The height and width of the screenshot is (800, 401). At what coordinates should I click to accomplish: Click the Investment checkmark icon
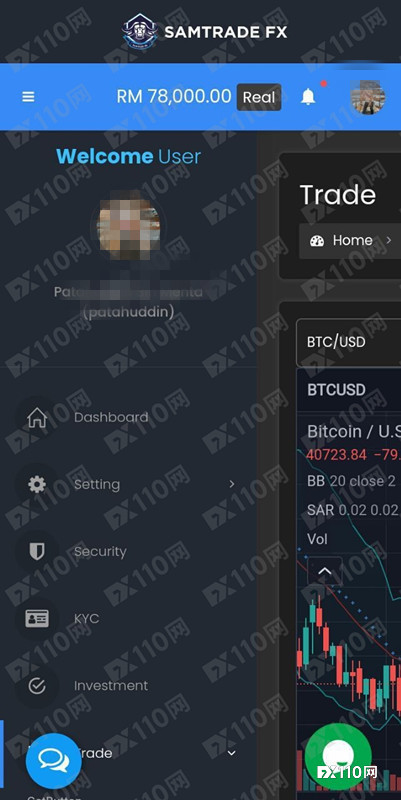pyautogui.click(x=37, y=686)
